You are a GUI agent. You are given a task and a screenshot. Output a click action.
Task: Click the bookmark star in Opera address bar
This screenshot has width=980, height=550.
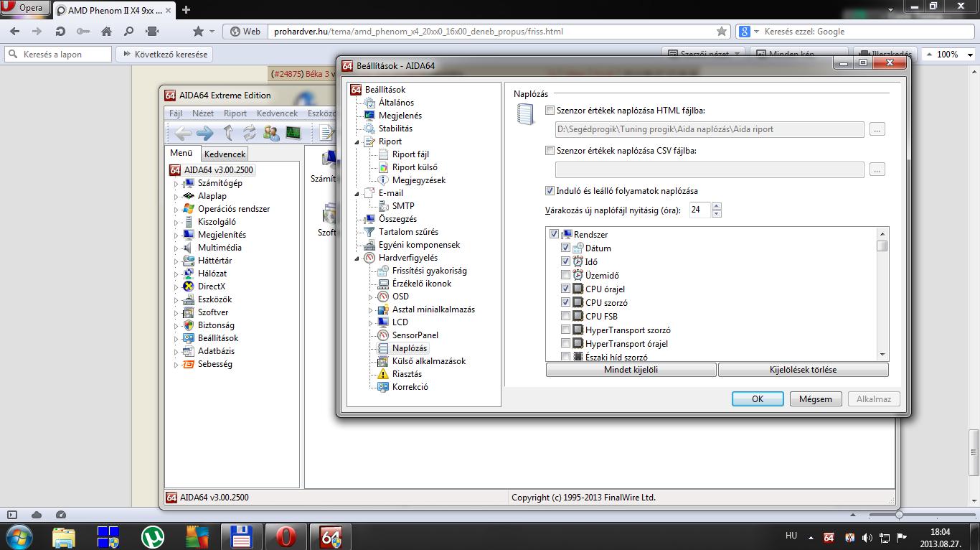click(x=722, y=32)
